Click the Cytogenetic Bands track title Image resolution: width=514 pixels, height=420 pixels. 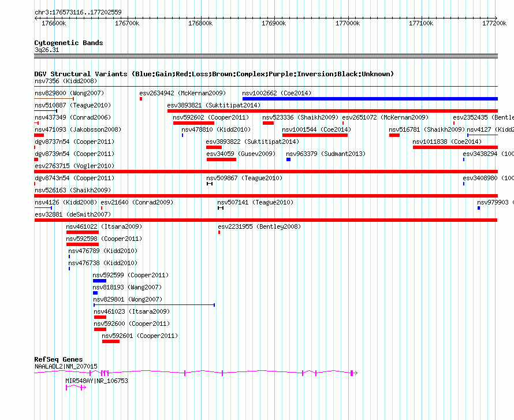(69, 43)
